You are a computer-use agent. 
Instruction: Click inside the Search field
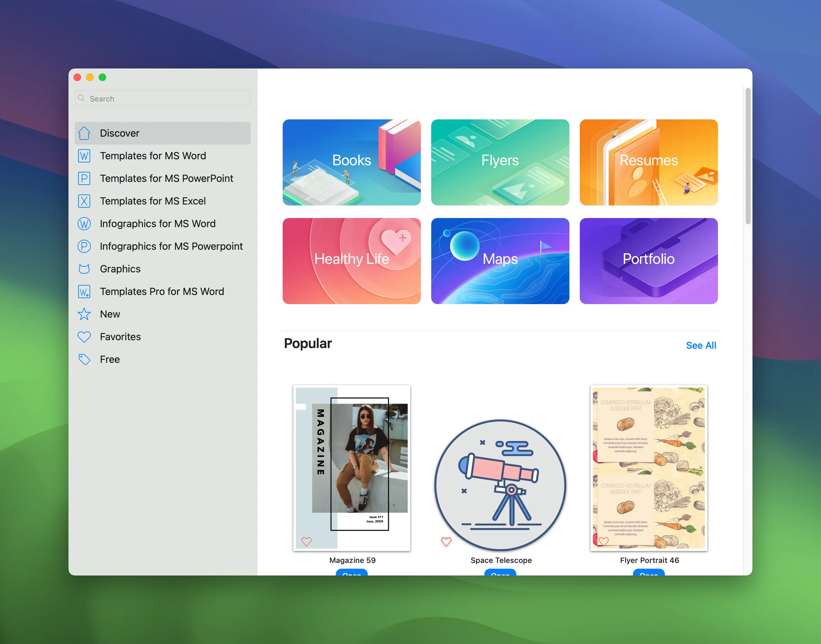[x=162, y=98]
